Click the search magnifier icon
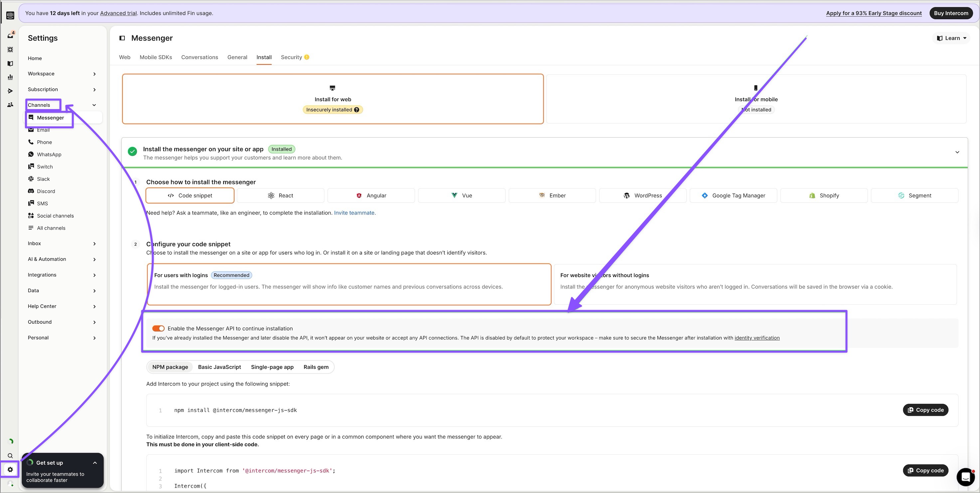Screen dimensions: 980x493 click(10, 456)
